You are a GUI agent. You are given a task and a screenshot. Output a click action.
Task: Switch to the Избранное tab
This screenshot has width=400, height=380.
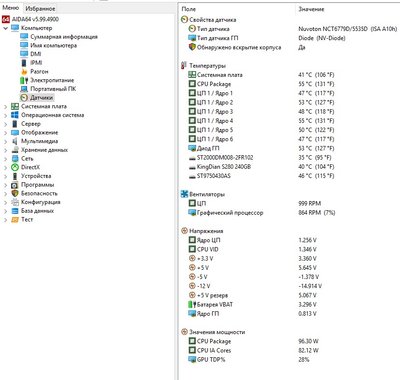40,8
